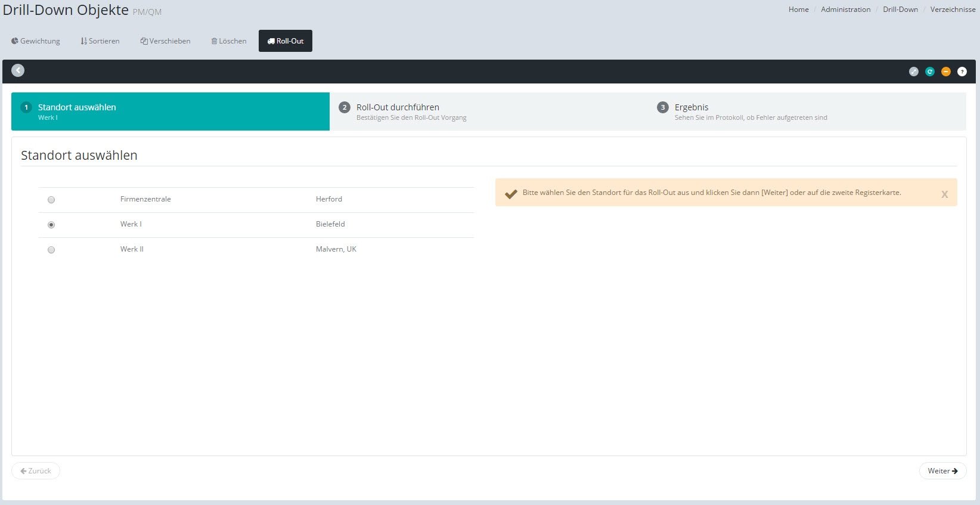This screenshot has height=505, width=980.
Task: Open the Gewichtung toolbar option
Action: [x=36, y=41]
